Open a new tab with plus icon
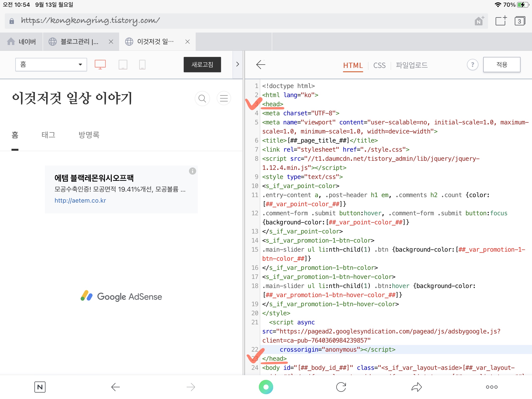This screenshot has width=532, height=399. (501, 21)
